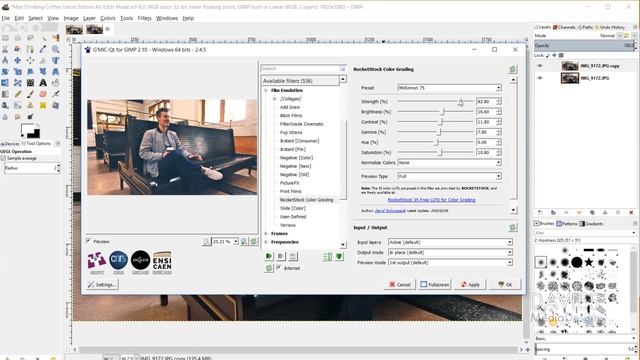Click the G'MIC add fave icon
The width and height of the screenshot is (640, 360).
(x=269, y=256)
